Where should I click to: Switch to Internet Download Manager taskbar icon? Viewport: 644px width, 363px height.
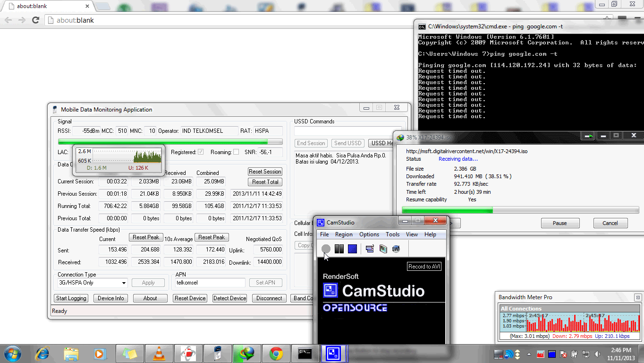tap(247, 353)
